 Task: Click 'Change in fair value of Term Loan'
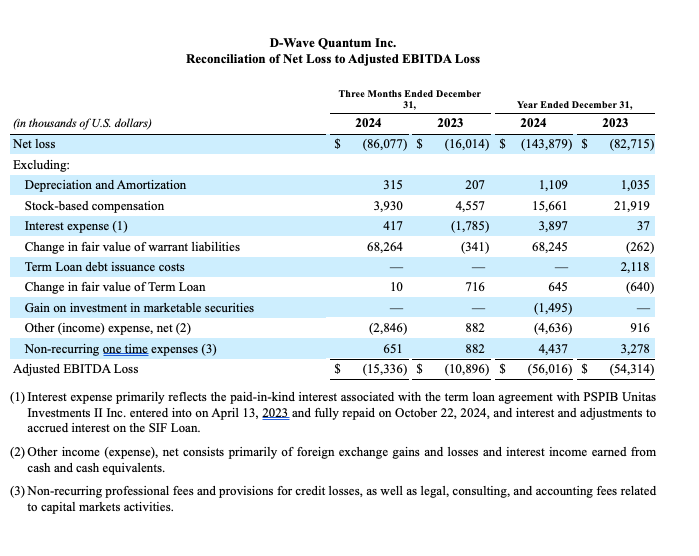115,287
